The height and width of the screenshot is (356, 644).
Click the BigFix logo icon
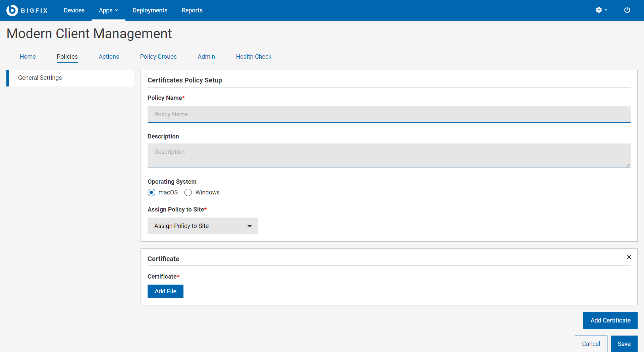[x=12, y=10]
